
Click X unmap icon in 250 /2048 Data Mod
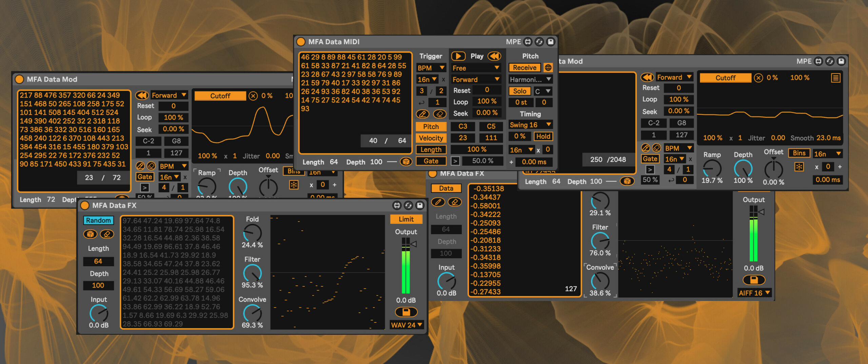pyautogui.click(x=758, y=78)
